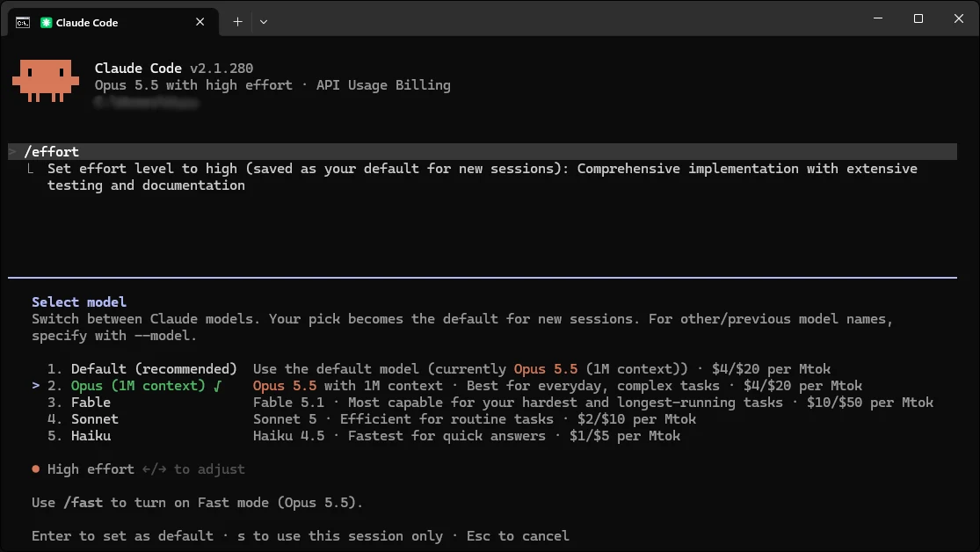Click 'Haiku 4.5 · Fastest for quick answers' text
980x552 pixels.
click(x=399, y=436)
